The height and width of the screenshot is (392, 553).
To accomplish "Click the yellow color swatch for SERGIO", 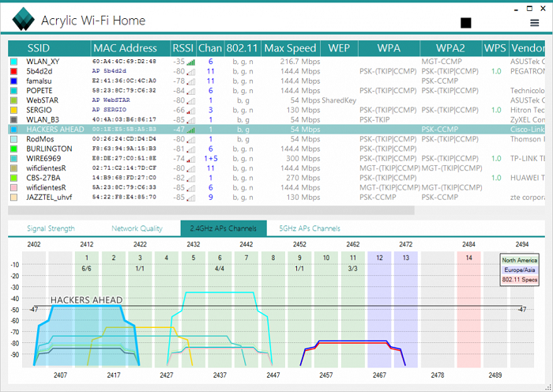I will pyautogui.click(x=13, y=110).
